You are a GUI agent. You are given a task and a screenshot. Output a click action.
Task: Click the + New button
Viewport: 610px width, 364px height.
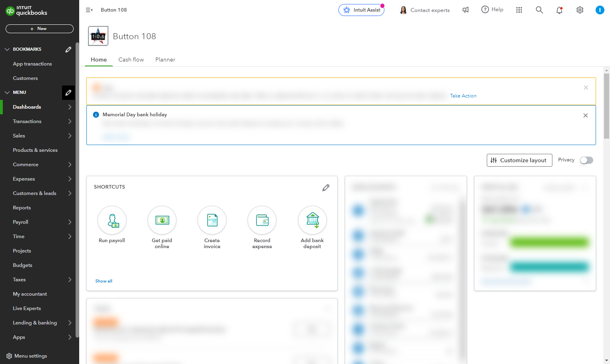(x=40, y=29)
